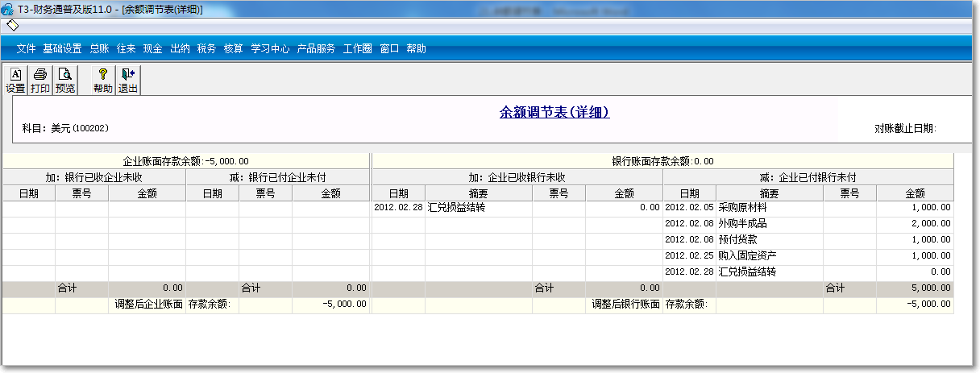This screenshot has height=373, width=980.
Task: Open the 出纳 (Cashier) menu
Action: point(180,49)
